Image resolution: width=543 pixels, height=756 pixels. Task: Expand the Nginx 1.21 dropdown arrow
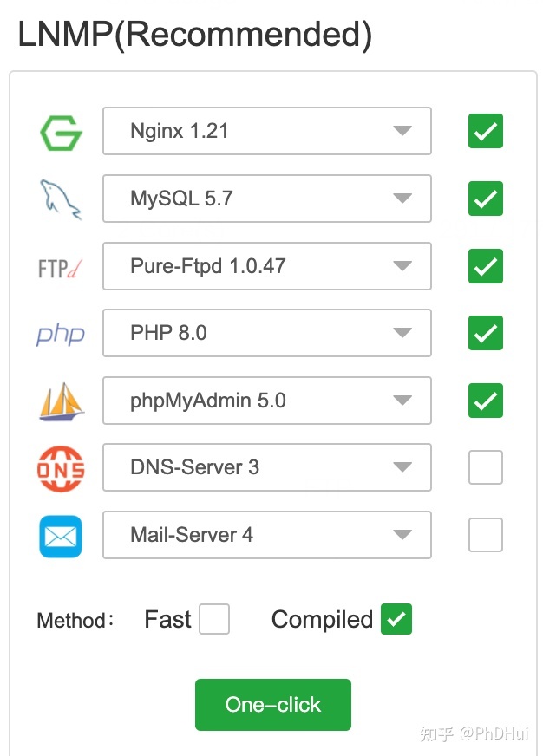coord(402,131)
